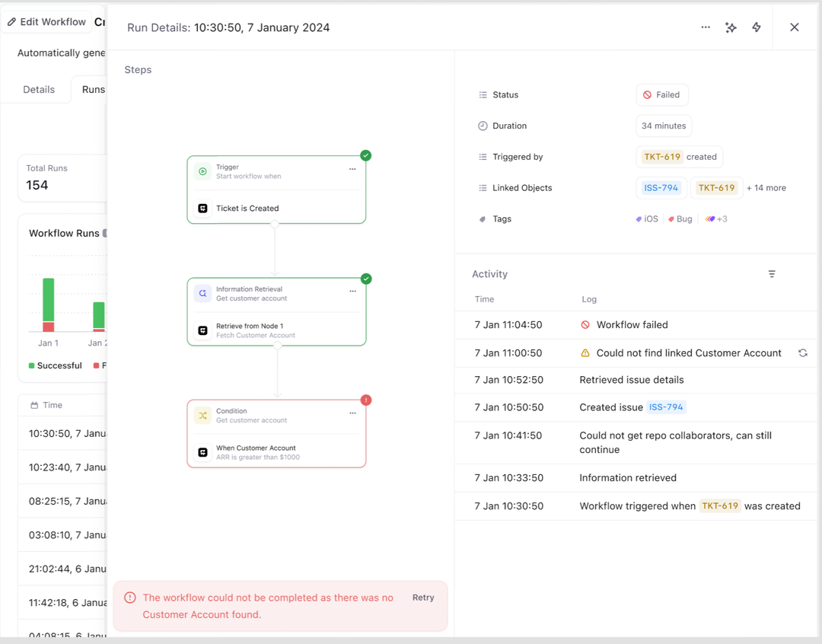Open ellipsis menu on Trigger step
Viewport: 822px width, 644px height.
(352, 169)
